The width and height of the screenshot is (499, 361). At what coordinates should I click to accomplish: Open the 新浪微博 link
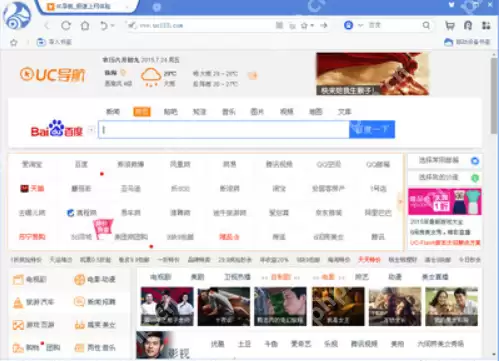(130, 164)
